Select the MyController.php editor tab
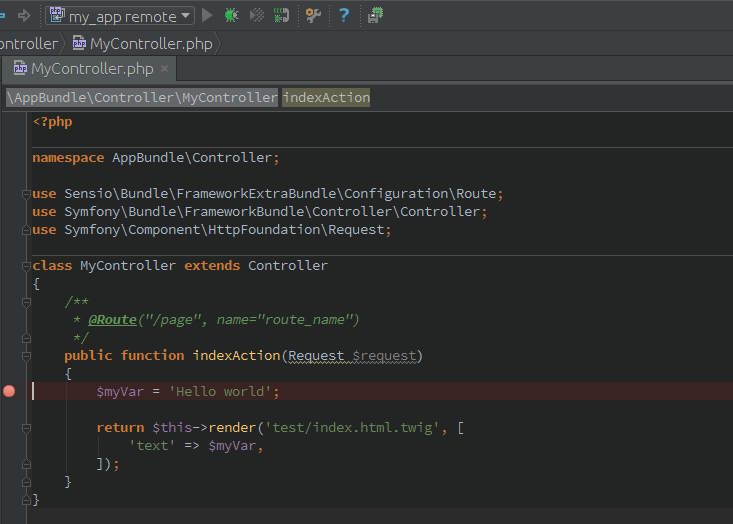Image resolution: width=733 pixels, height=524 pixels. [x=91, y=69]
